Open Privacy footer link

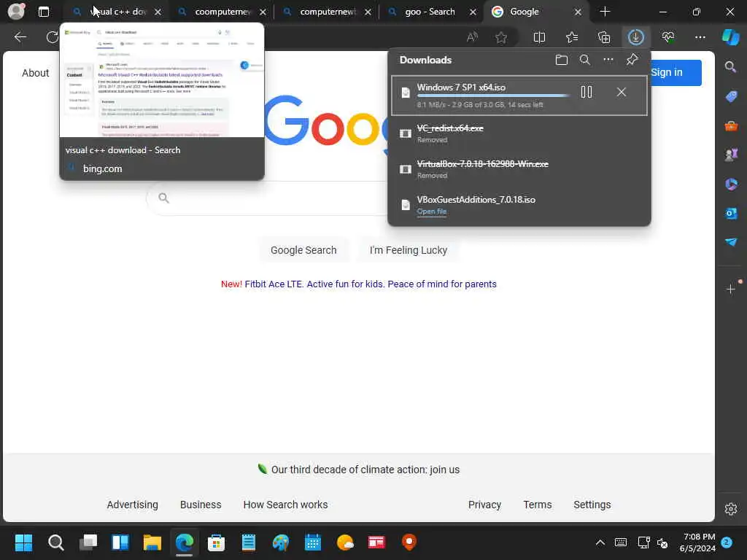484,505
